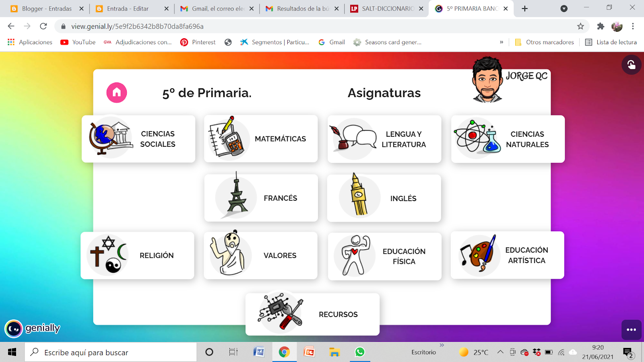Click the Valores philosopher icon
This screenshot has height=362, width=644.
pyautogui.click(x=229, y=254)
